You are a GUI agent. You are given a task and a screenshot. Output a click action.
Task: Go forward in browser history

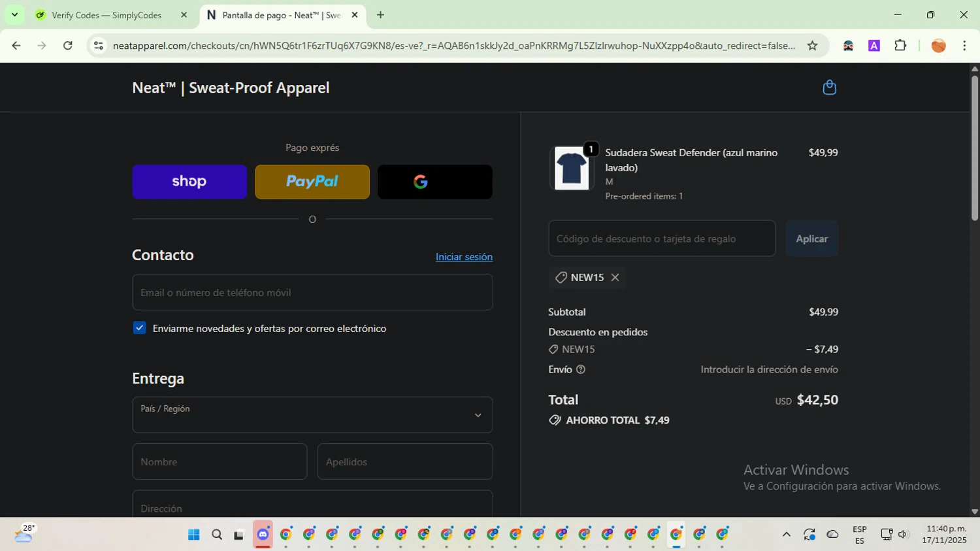coord(42,46)
